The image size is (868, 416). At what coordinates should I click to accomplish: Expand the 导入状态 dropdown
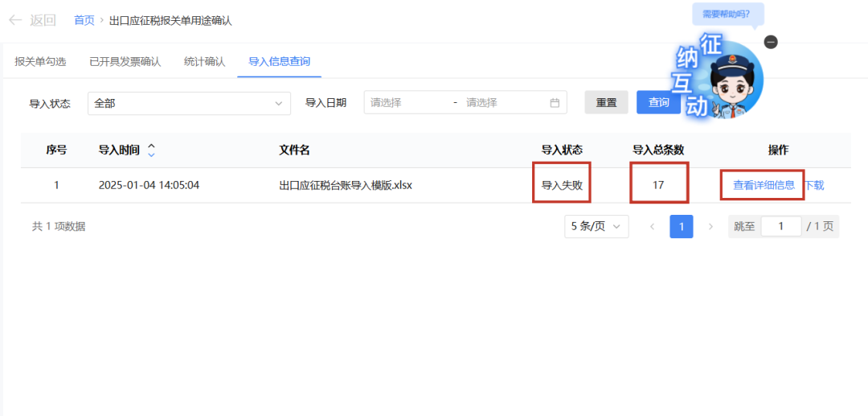(x=189, y=103)
